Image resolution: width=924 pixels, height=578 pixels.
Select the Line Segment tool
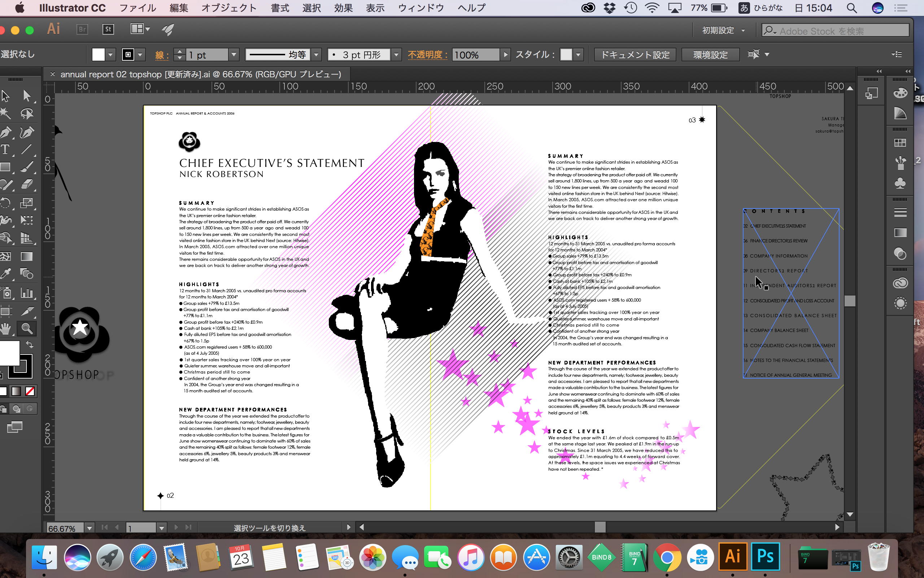[27, 150]
